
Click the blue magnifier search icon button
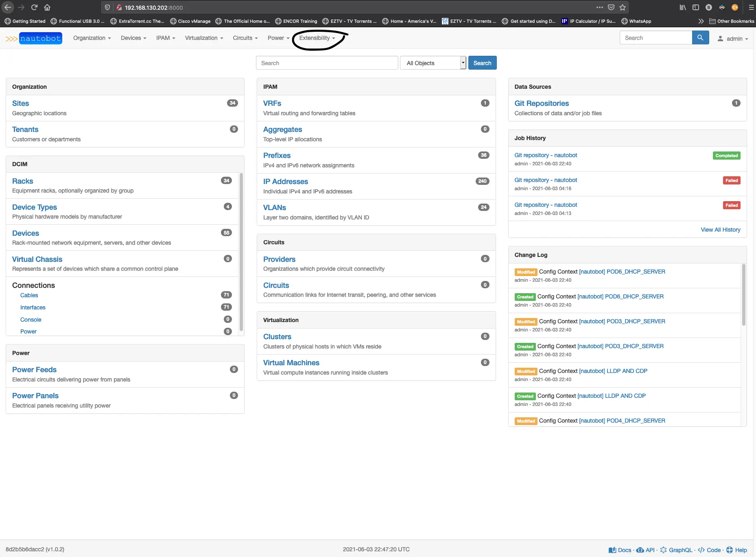700,38
